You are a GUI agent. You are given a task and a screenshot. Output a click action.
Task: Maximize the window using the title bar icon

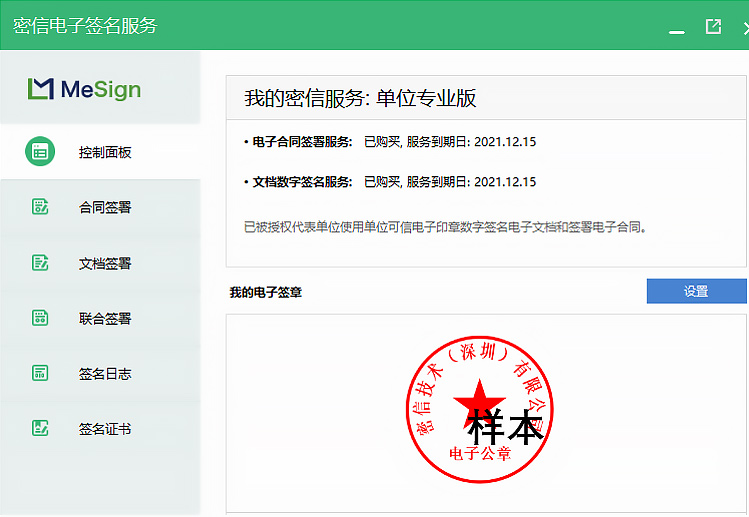click(713, 27)
